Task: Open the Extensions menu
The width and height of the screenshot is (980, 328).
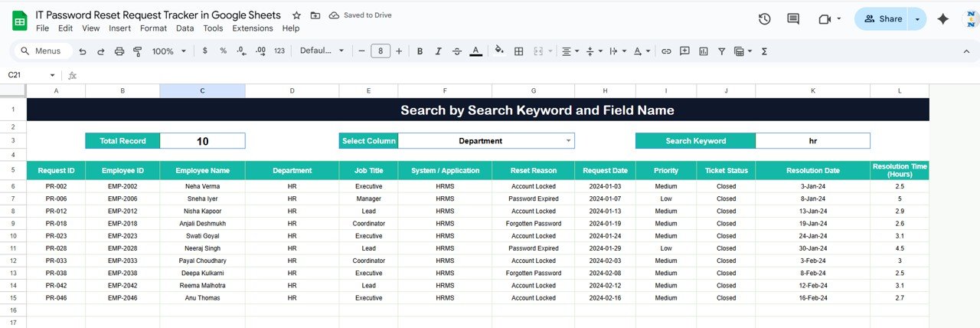Action: tap(252, 28)
